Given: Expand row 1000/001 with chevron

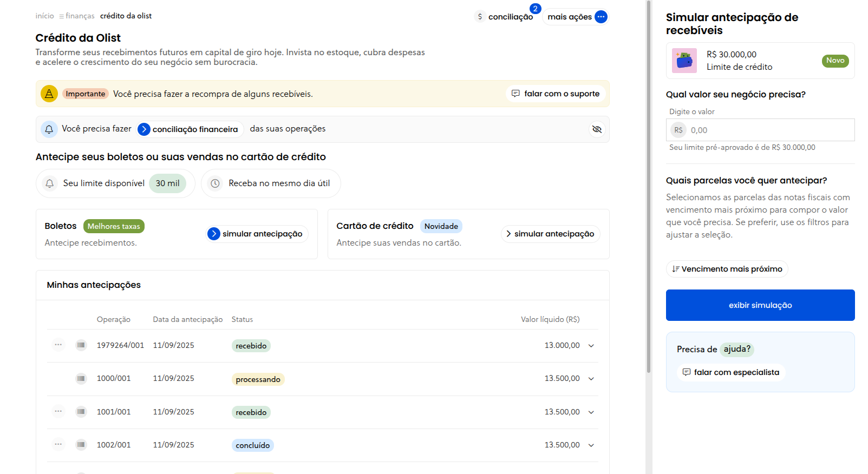Looking at the screenshot, I should [591, 379].
